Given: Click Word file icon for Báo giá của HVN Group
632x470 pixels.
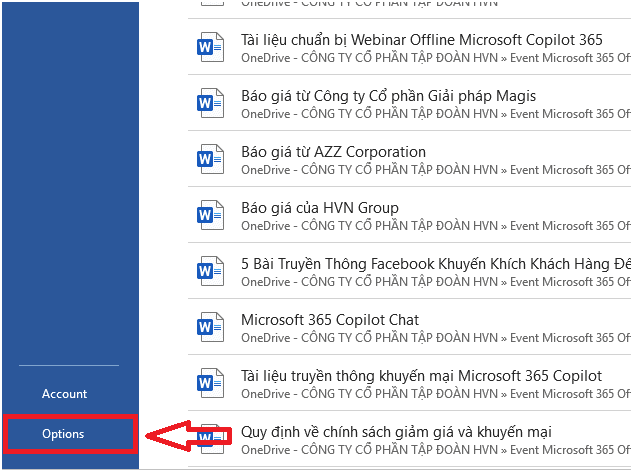Looking at the screenshot, I should [x=211, y=215].
